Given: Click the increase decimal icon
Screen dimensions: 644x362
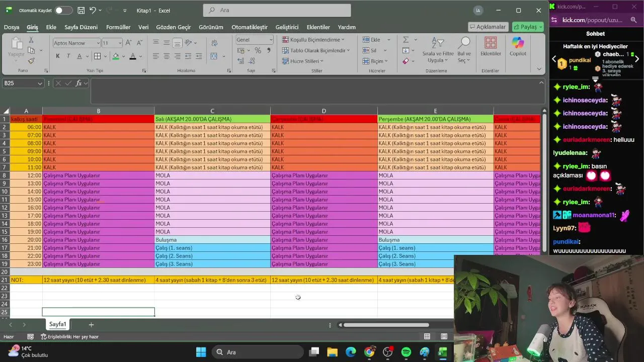Looking at the screenshot, I should pyautogui.click(x=240, y=61).
